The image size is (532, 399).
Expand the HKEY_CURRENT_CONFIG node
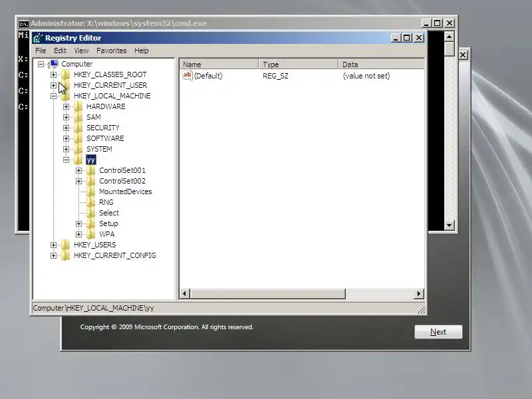point(53,255)
